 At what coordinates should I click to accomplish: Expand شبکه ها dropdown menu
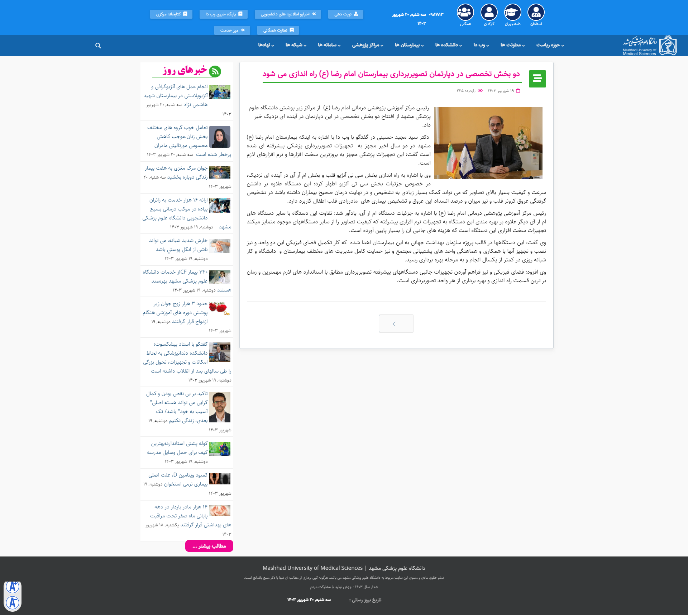point(296,45)
